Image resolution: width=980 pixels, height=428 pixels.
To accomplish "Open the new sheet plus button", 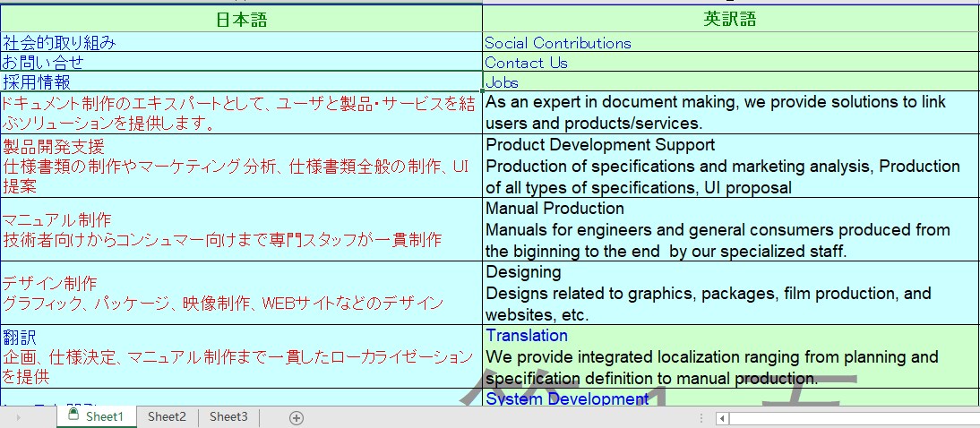I will pyautogui.click(x=297, y=417).
